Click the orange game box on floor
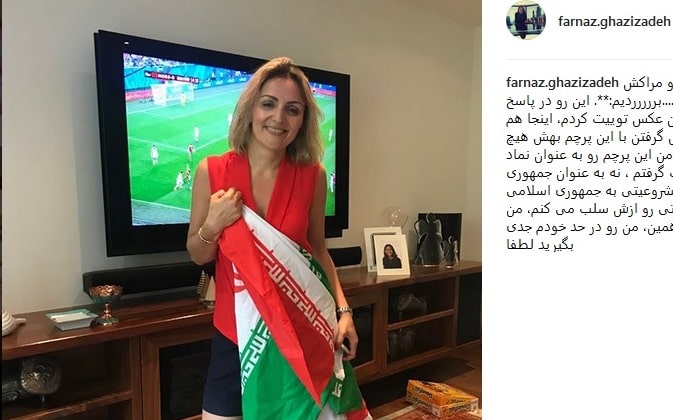This screenshot has width=673, height=420. [x=442, y=397]
